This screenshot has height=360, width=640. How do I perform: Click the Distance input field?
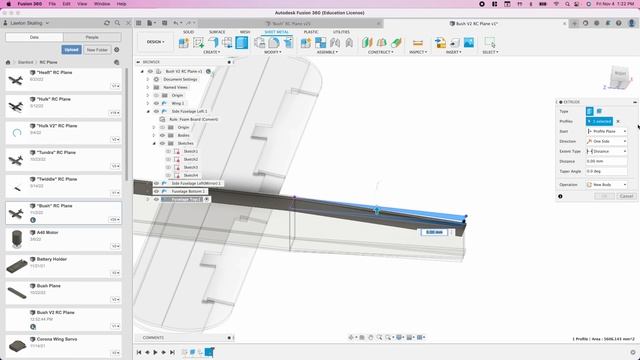(x=607, y=161)
